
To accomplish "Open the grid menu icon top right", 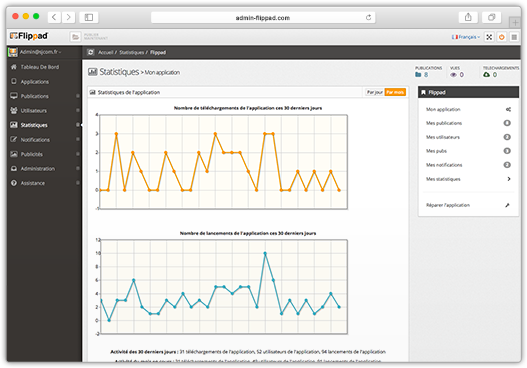I will [514, 37].
